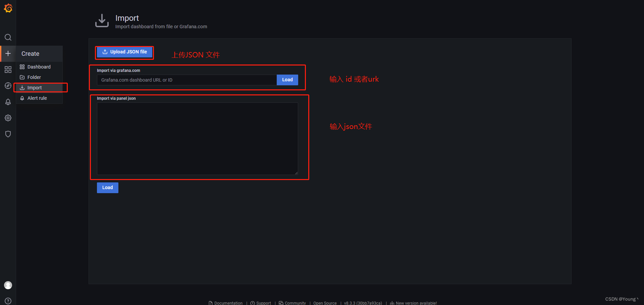
Task: Select Alert rule from the Create menu
Action: (39, 98)
